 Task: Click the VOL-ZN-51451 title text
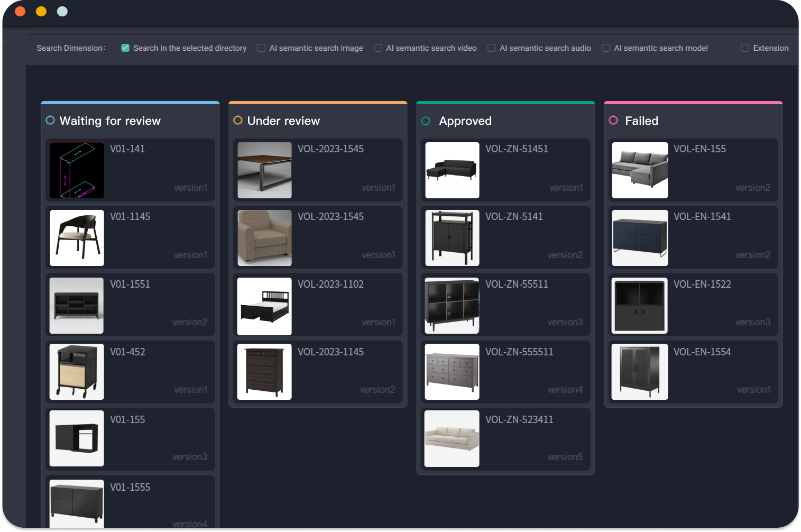517,149
